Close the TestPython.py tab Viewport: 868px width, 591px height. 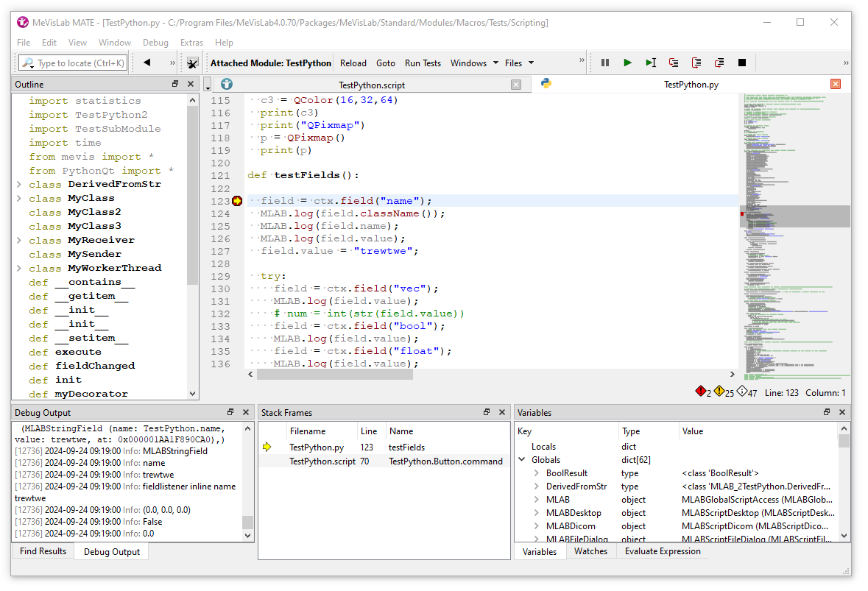(x=836, y=85)
